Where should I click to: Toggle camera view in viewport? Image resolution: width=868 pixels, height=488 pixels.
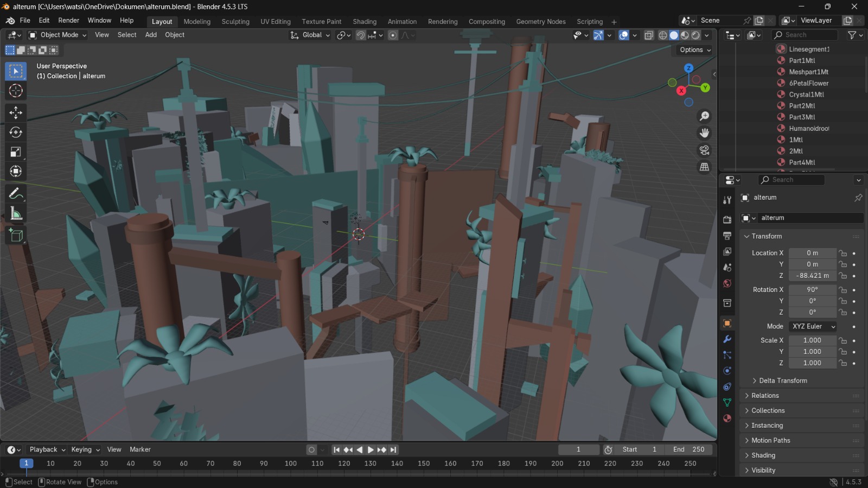(x=705, y=150)
